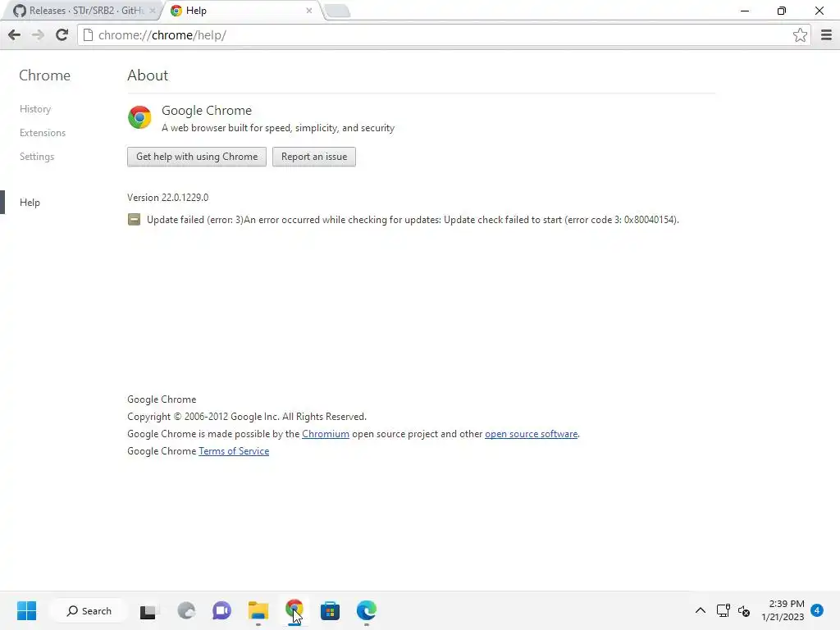Open the Terms of Service link
This screenshot has height=630, width=840.
coord(234,451)
